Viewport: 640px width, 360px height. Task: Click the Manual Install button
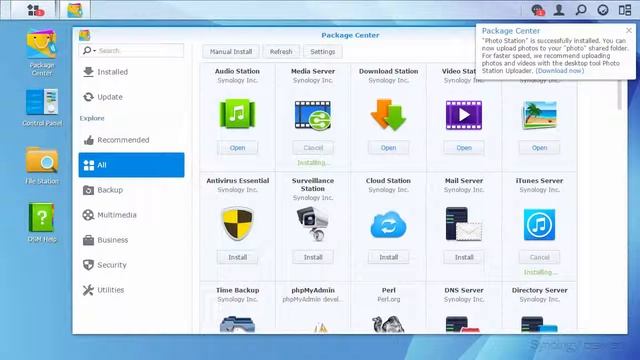tap(231, 52)
